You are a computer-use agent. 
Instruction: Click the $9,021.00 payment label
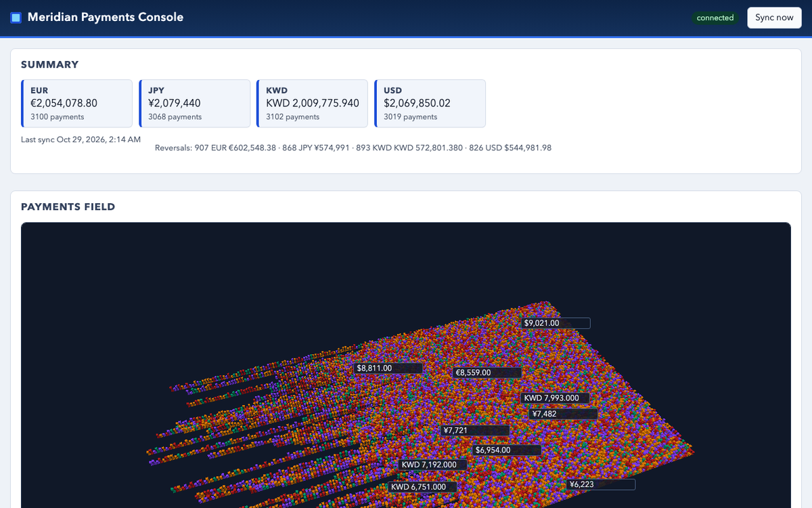point(556,323)
